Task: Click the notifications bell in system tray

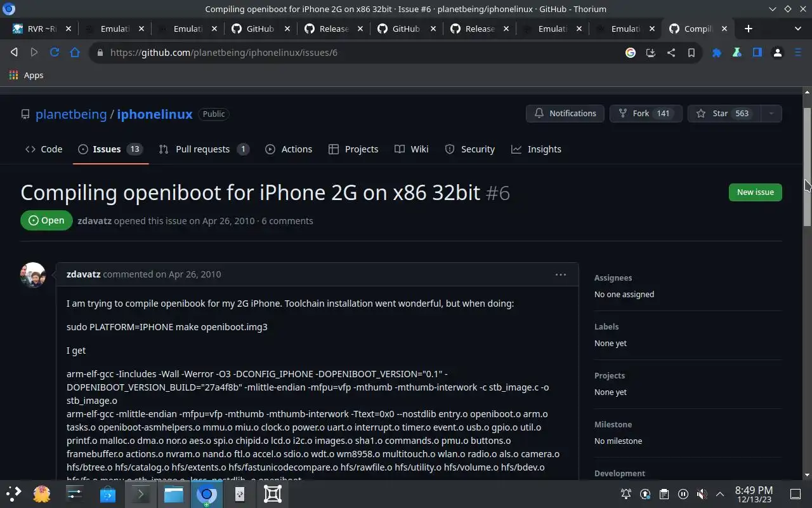Action: pos(626,494)
